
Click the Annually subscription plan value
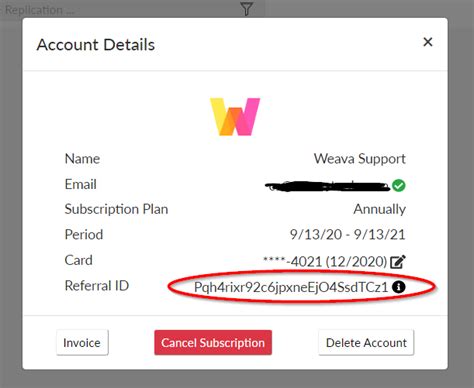(379, 210)
